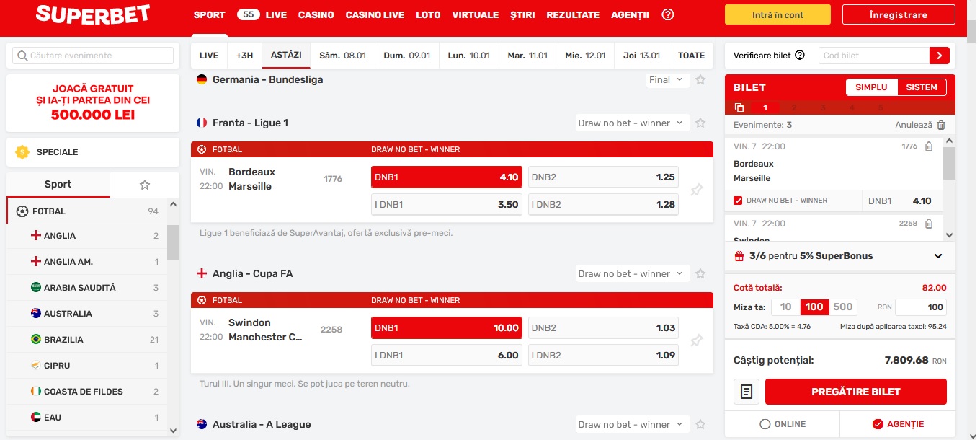Open the Rezultate page
Viewport: 980px width, 440px height.
pos(573,14)
